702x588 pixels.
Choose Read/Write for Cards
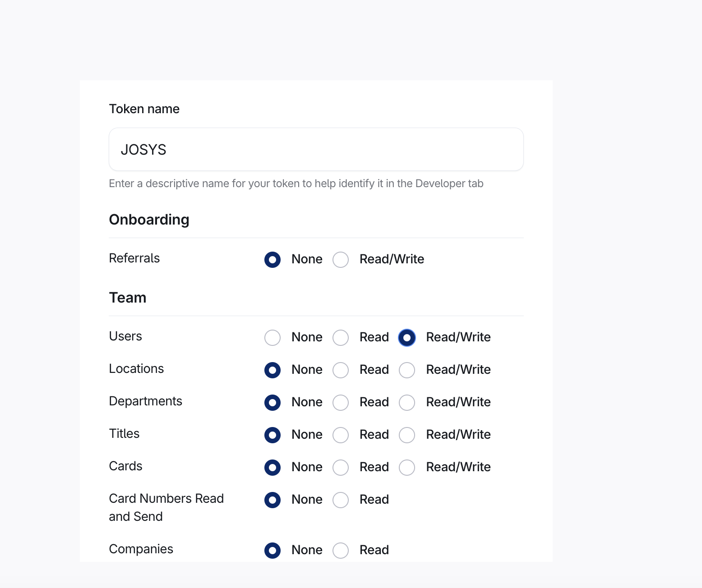[x=407, y=468]
